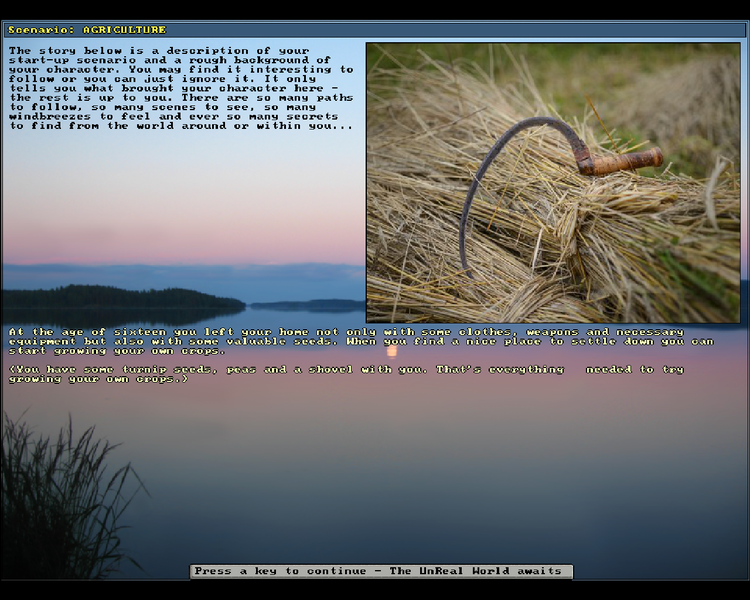The width and height of the screenshot is (750, 600).
Task: Click the forested island silhouette on lake
Action: click(x=120, y=297)
